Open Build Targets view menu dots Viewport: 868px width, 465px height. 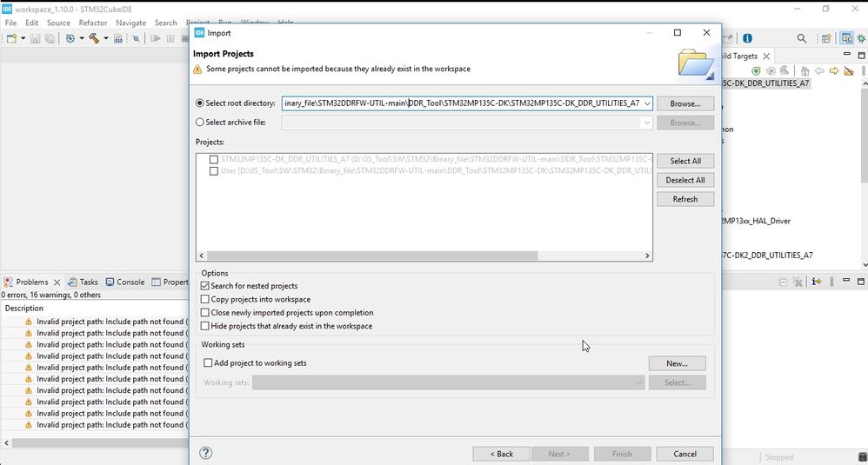point(864,70)
